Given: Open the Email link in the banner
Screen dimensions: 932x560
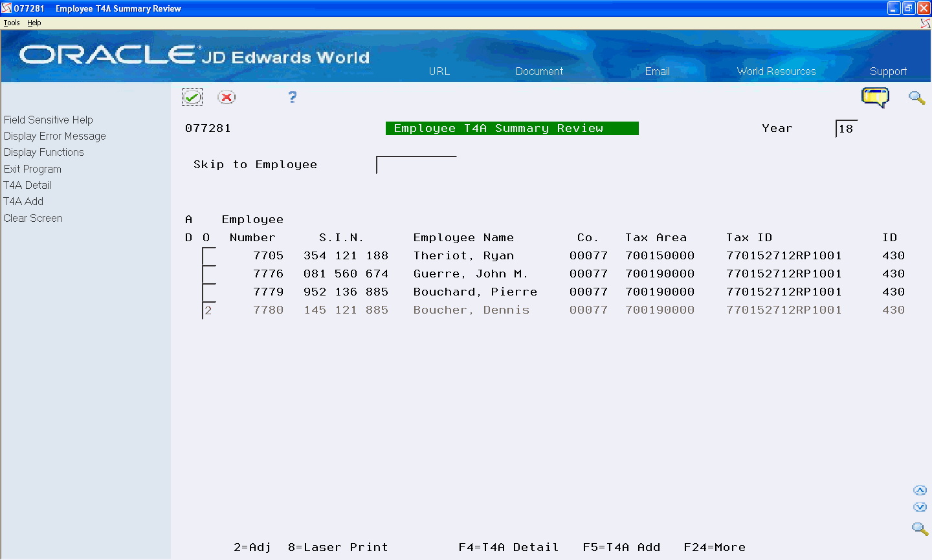Looking at the screenshot, I should [658, 71].
